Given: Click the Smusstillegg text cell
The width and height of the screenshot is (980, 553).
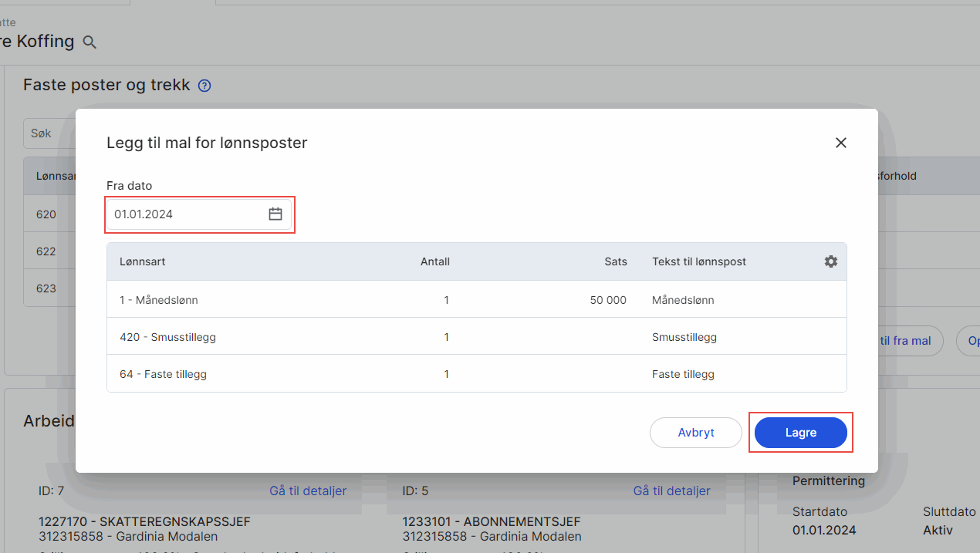Looking at the screenshot, I should [x=684, y=337].
